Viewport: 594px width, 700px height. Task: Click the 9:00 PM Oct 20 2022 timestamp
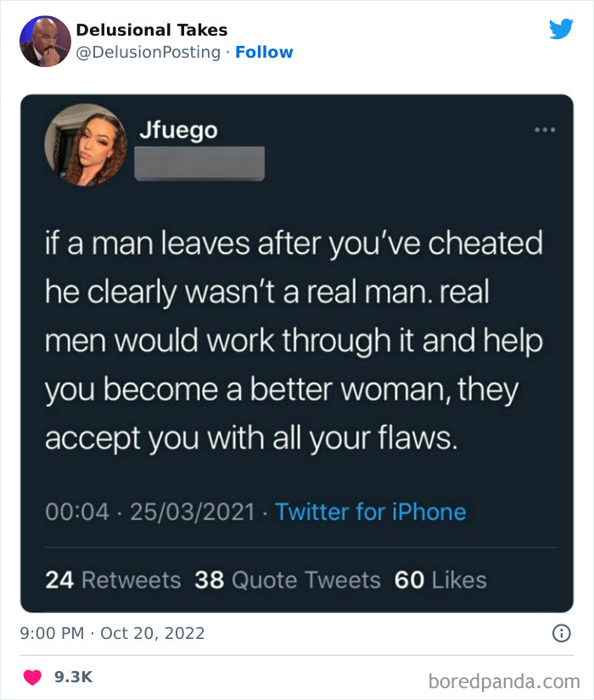coord(113,633)
